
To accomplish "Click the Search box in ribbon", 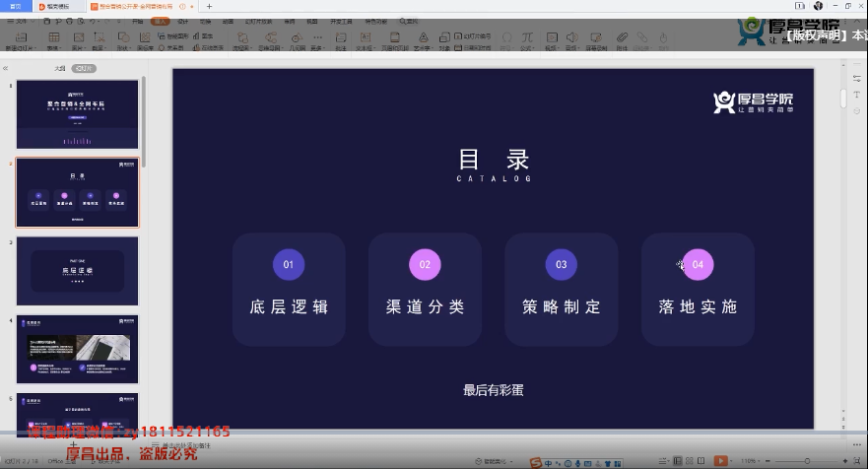I will (x=409, y=21).
